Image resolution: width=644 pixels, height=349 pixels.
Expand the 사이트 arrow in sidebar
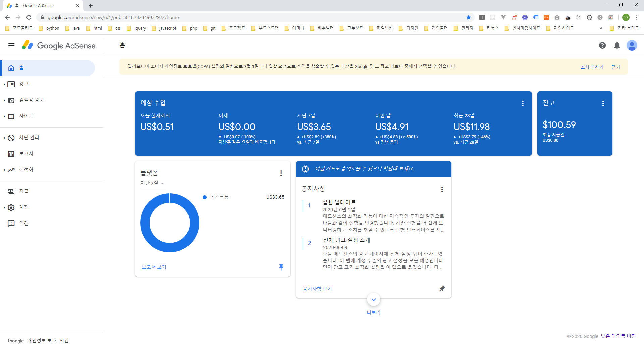4,116
